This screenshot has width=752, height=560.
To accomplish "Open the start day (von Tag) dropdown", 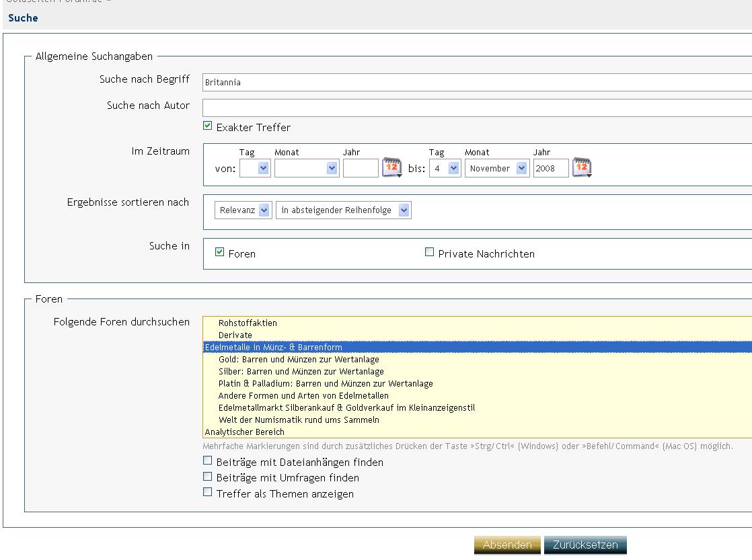I will click(x=254, y=168).
